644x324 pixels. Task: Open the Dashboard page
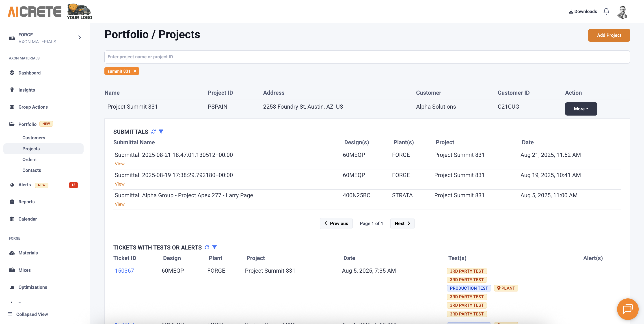click(30, 73)
